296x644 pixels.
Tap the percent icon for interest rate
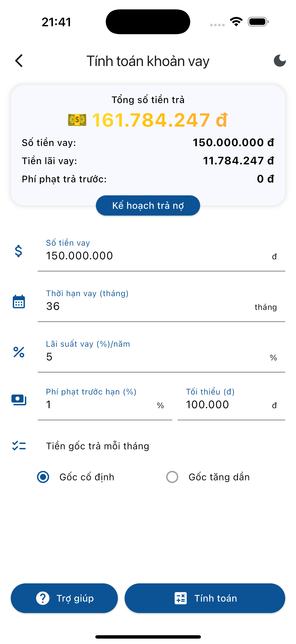pyautogui.click(x=19, y=352)
